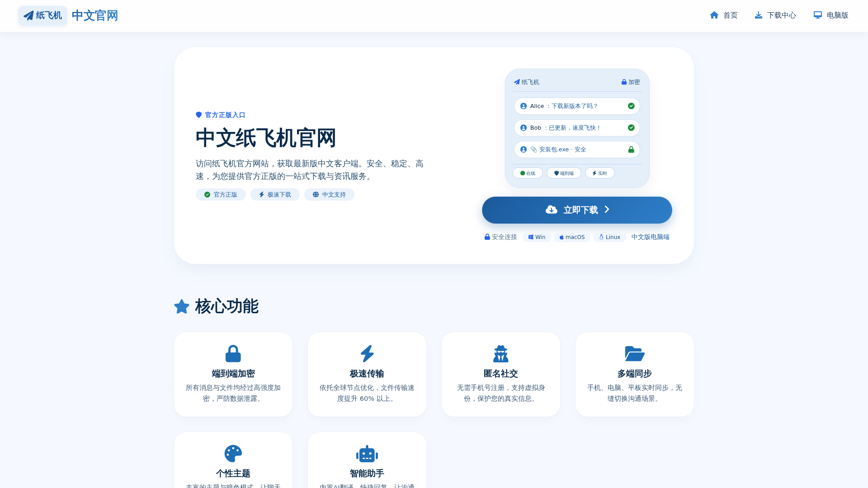Viewport: 868px width, 488px height.
Task: Click the 核心功能 section heading
Action: click(226, 306)
